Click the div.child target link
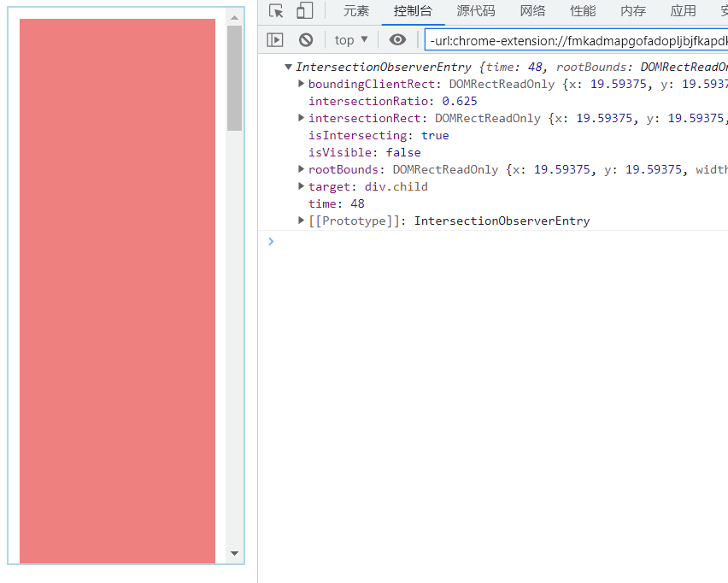The height and width of the screenshot is (583, 728). coord(396,186)
